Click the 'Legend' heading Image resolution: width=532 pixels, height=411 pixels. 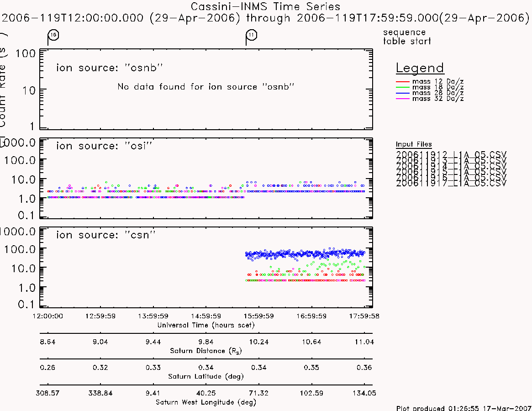[420, 68]
